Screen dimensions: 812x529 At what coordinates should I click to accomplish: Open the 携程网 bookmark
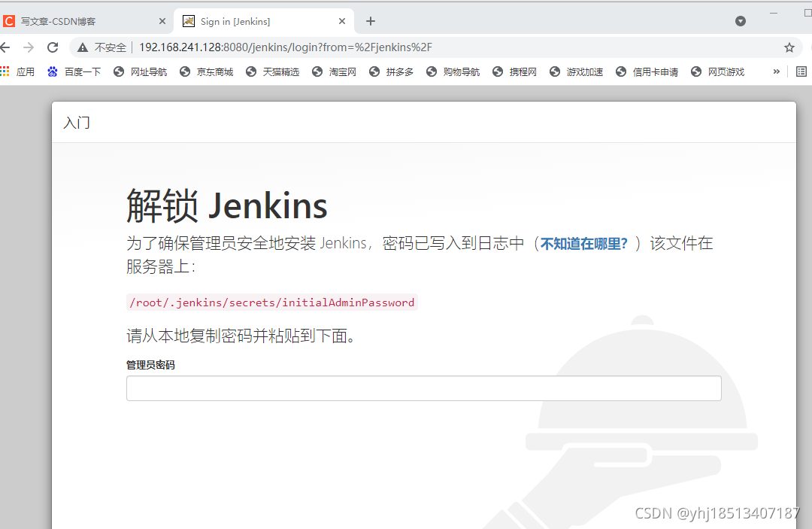coord(515,72)
